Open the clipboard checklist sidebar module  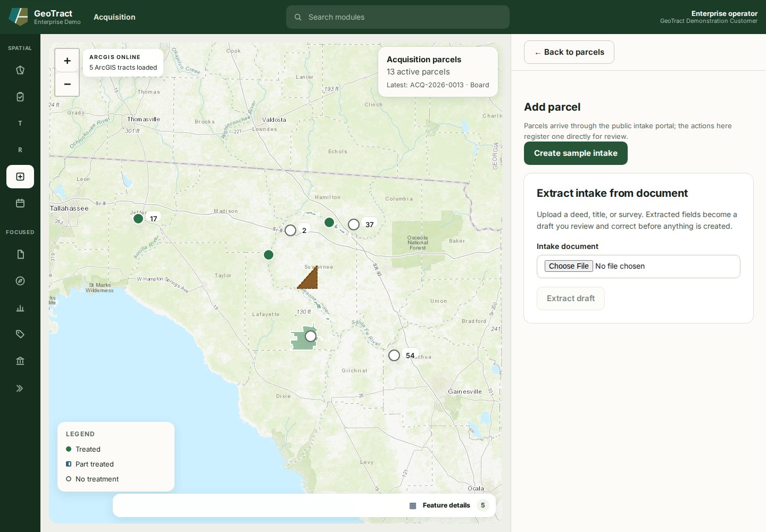click(x=20, y=97)
